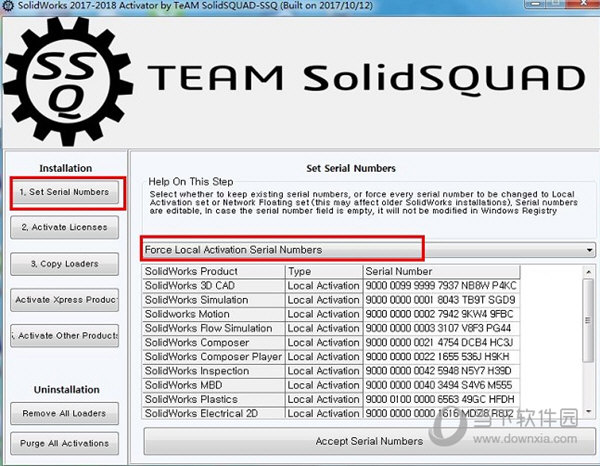The image size is (600, 466).
Task: Select the 'SolidWorks Simulation' product cell
Action: coord(214,300)
